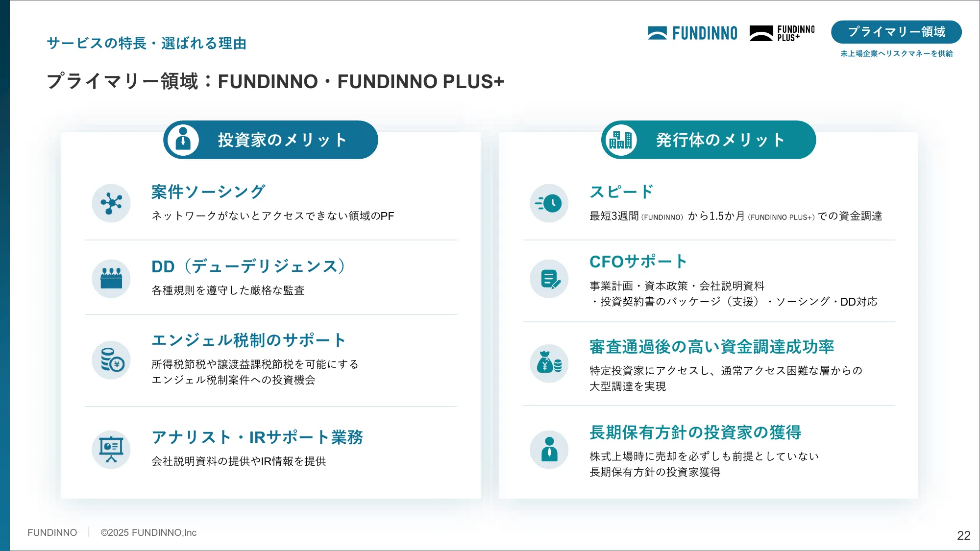The height and width of the screenshot is (551, 980).
Task: Click the speed clock icon
Action: point(549,203)
